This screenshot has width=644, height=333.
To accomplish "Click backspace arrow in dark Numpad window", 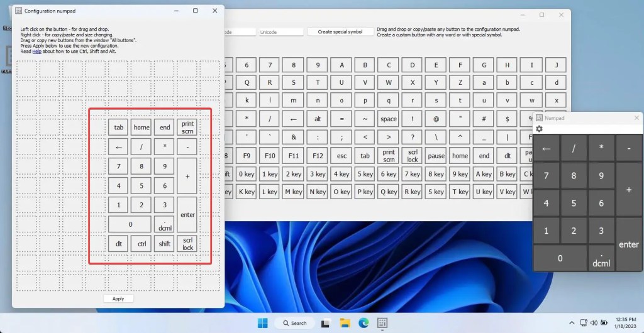I will click(x=547, y=148).
